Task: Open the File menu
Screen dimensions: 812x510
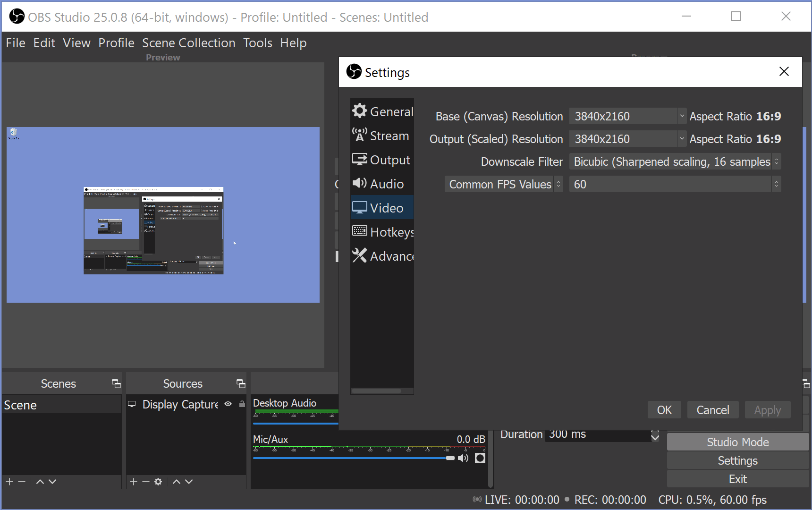Action: 16,43
